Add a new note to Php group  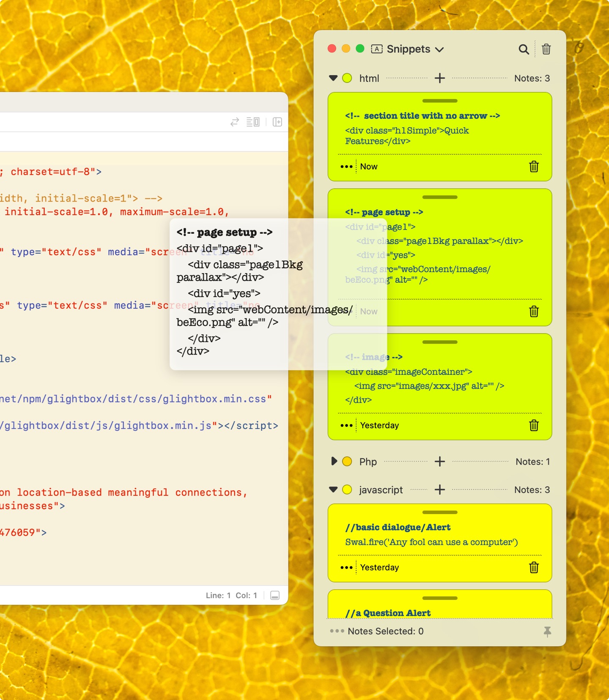(440, 462)
